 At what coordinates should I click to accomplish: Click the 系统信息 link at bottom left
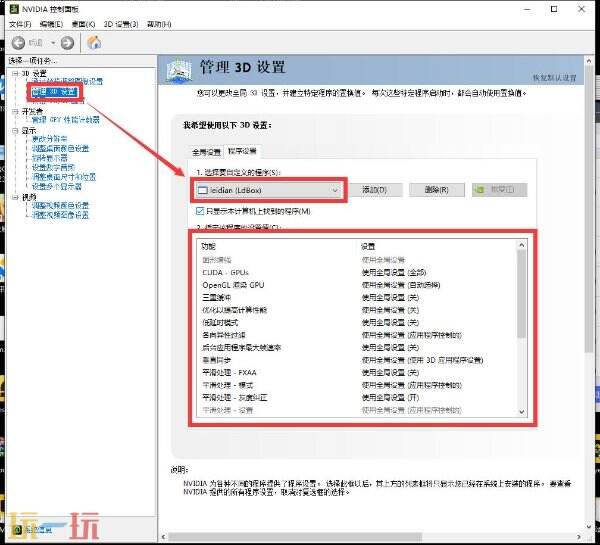tap(39, 530)
